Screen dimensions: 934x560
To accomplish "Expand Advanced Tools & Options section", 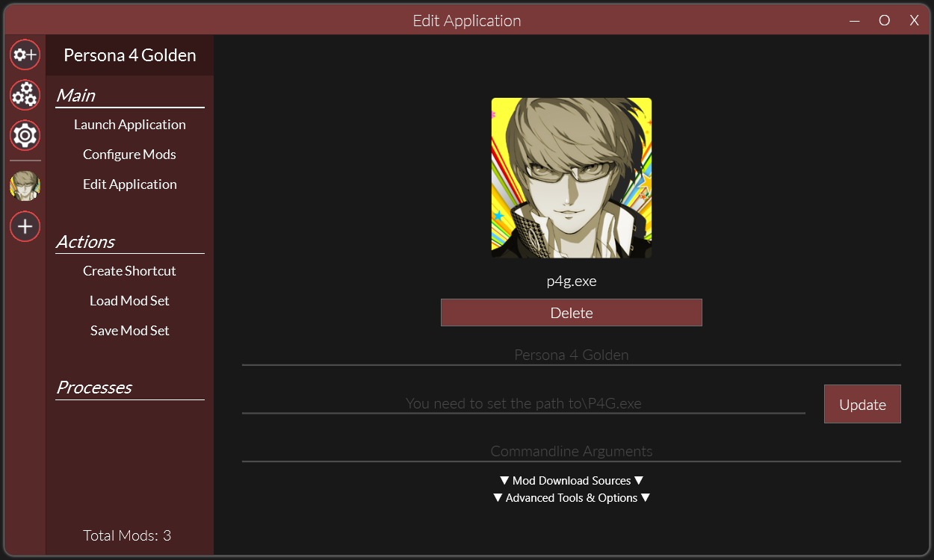I will pos(572,498).
